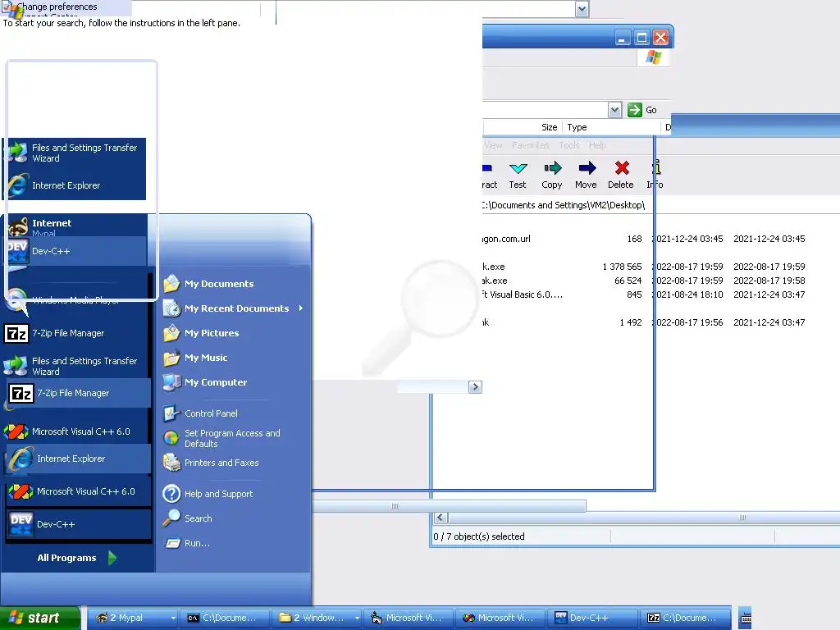Expand the 2 Window... taskbar group arrow
Viewport: 840px width, 630px height.
pos(357,619)
